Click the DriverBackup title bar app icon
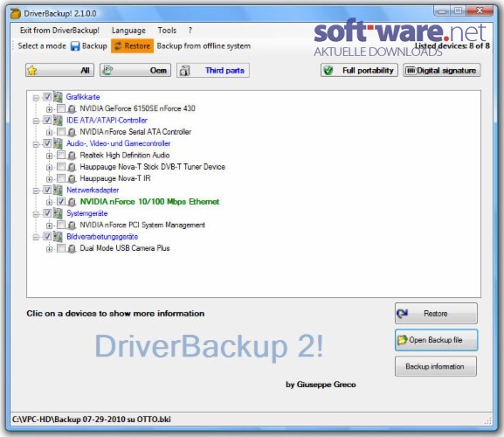 (x=16, y=13)
